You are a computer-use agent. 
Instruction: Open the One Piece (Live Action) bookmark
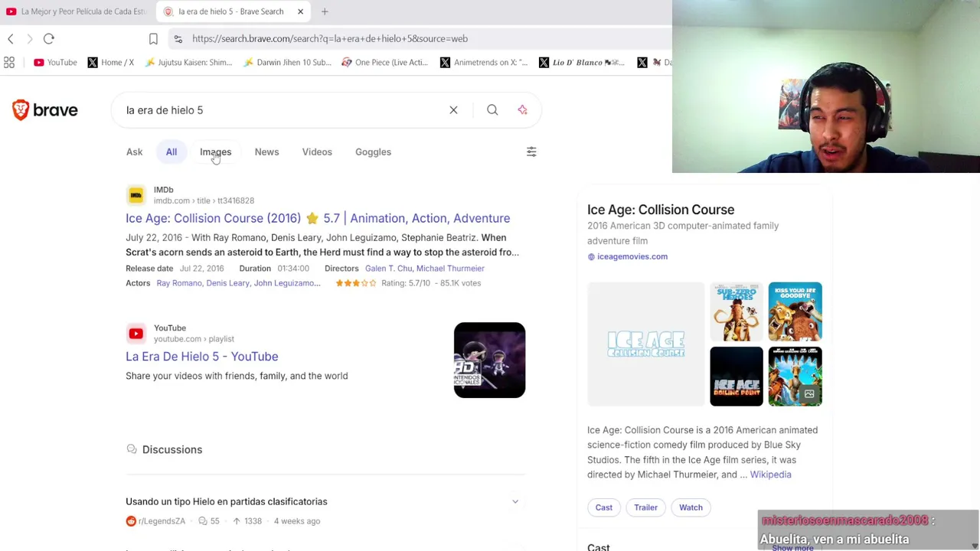(x=384, y=63)
